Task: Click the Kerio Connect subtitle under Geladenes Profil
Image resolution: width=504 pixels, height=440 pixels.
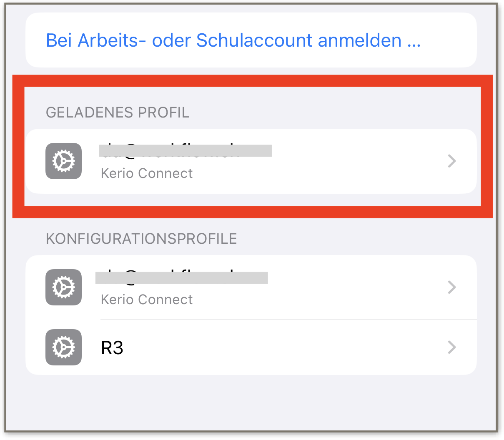Action: coord(147,173)
